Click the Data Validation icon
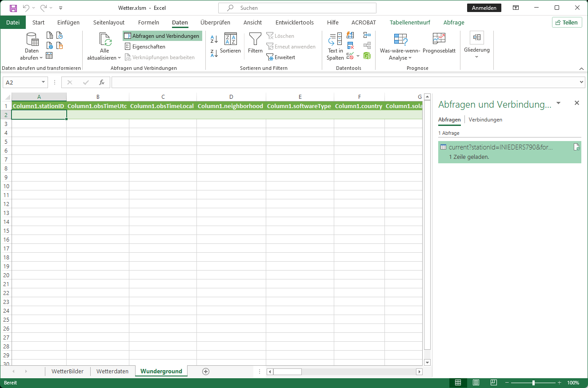 point(350,56)
